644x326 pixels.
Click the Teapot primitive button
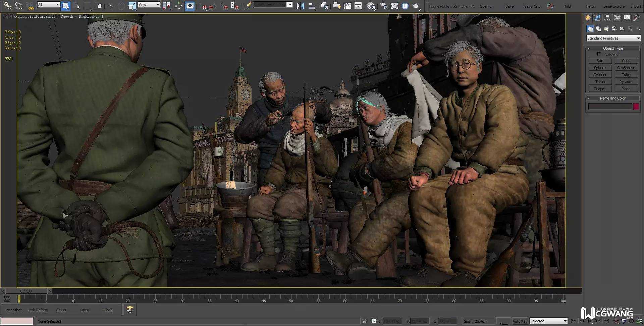pyautogui.click(x=600, y=89)
